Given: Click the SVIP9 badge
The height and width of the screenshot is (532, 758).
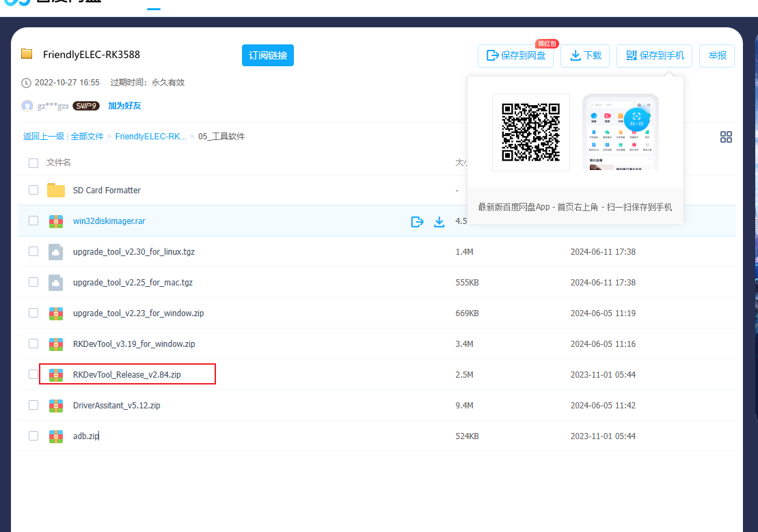Looking at the screenshot, I should (86, 106).
